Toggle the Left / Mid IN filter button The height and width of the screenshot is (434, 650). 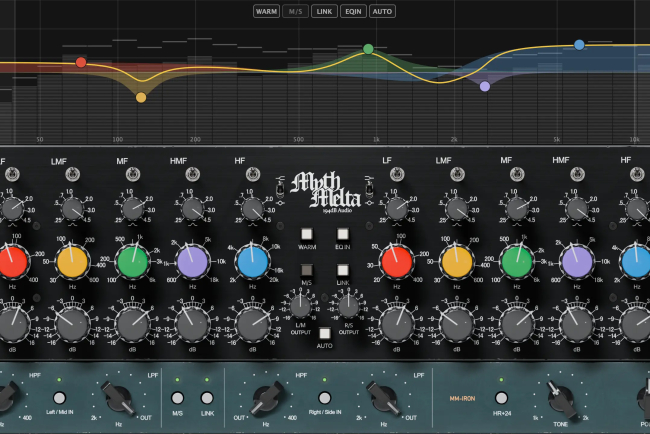(59, 398)
